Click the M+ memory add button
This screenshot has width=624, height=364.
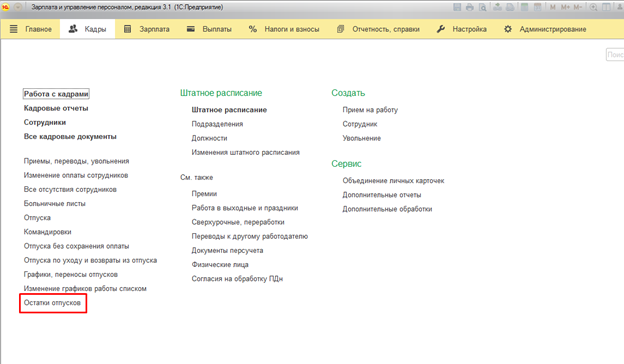pyautogui.click(x=565, y=7)
